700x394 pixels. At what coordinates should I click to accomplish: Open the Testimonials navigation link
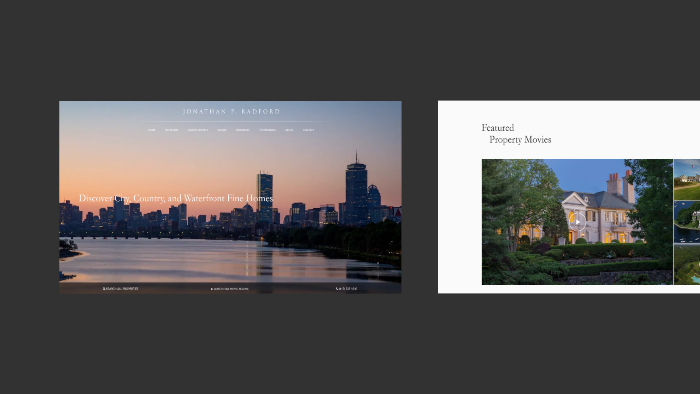click(x=267, y=130)
